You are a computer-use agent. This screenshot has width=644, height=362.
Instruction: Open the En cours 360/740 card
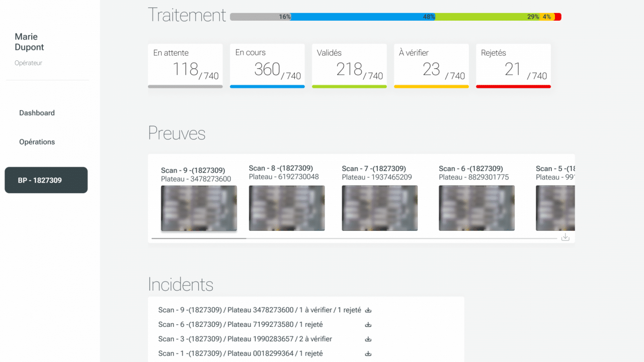pyautogui.click(x=267, y=65)
